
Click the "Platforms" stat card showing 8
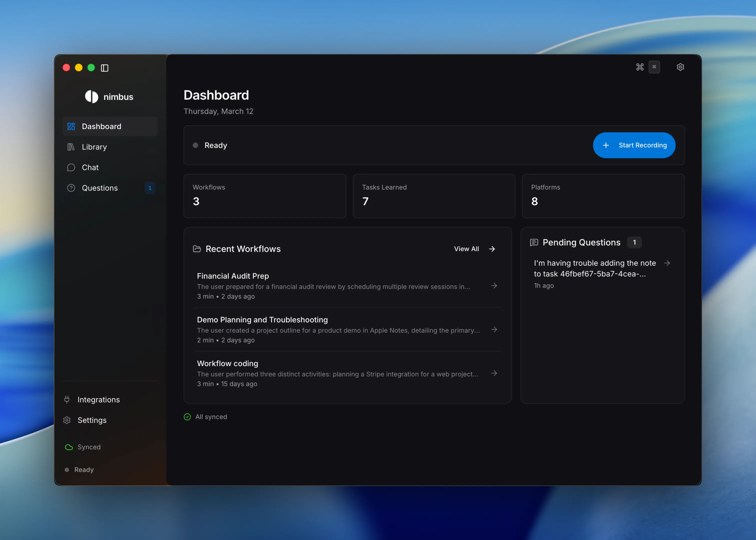coord(603,196)
